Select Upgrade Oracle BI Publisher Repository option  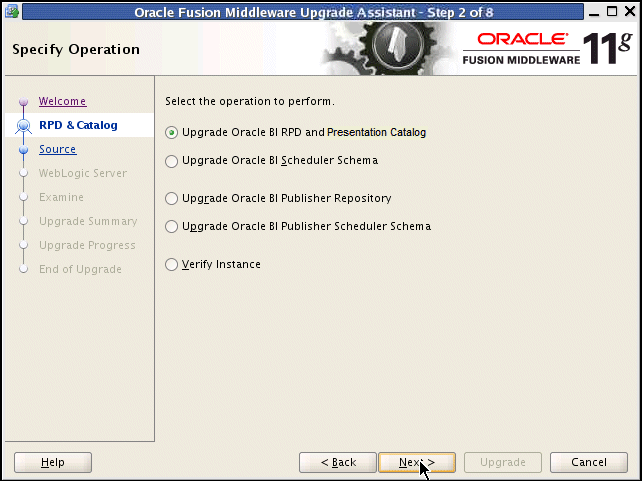pos(171,199)
